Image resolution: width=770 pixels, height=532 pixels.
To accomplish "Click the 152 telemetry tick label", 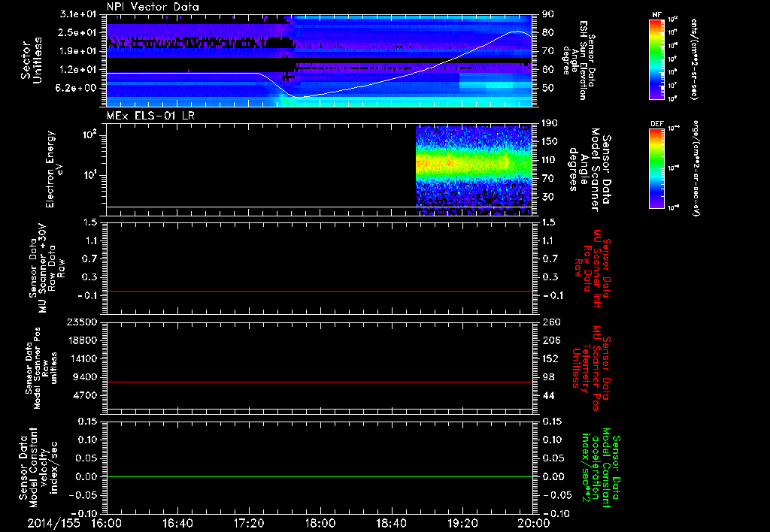I will tap(550, 358).
